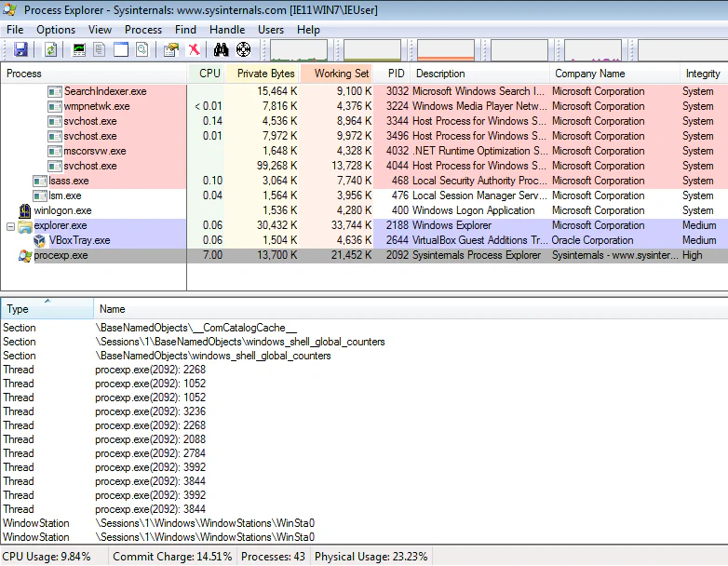Sort by the Working Set column header

337,74
